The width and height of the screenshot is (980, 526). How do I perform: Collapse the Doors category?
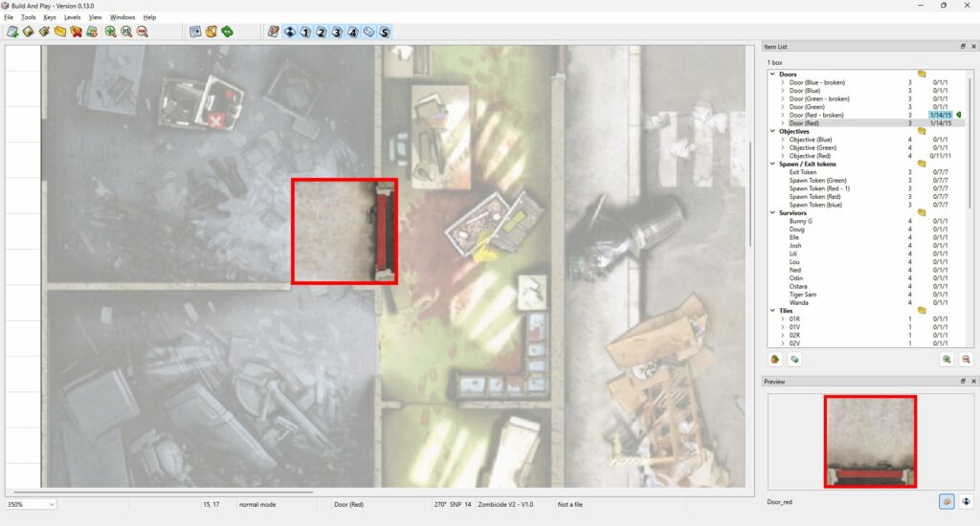pyautogui.click(x=773, y=75)
